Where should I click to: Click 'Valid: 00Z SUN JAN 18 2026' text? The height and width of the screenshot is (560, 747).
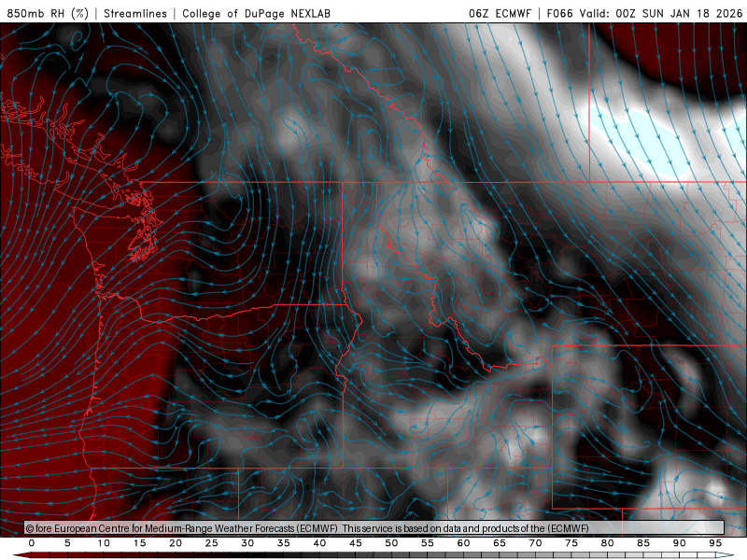point(661,13)
